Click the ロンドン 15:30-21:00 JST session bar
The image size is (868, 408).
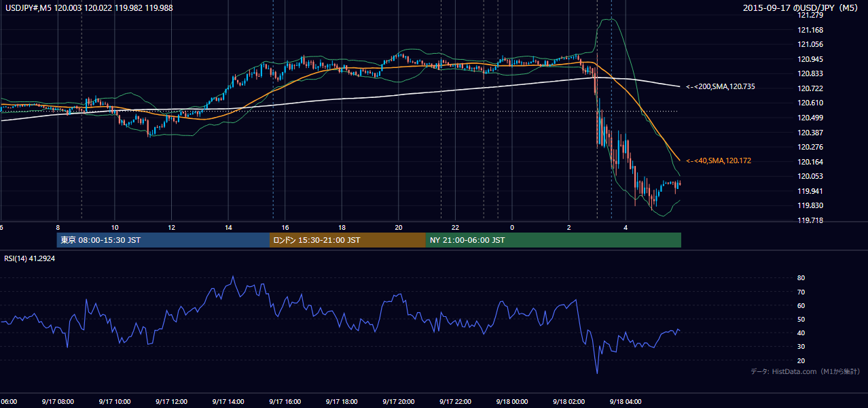348,240
